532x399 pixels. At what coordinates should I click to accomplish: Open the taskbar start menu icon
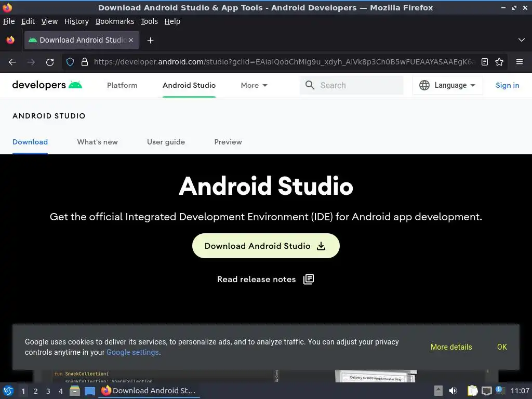pyautogui.click(x=8, y=391)
